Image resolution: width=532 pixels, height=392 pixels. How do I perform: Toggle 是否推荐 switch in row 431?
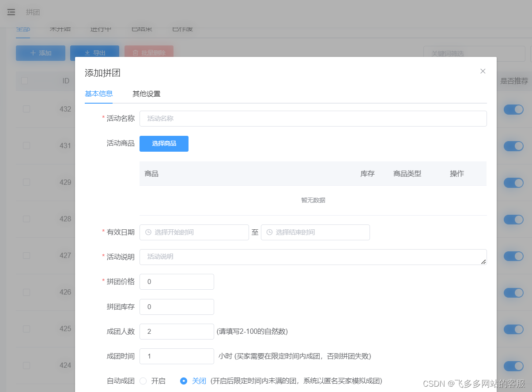[513, 146]
